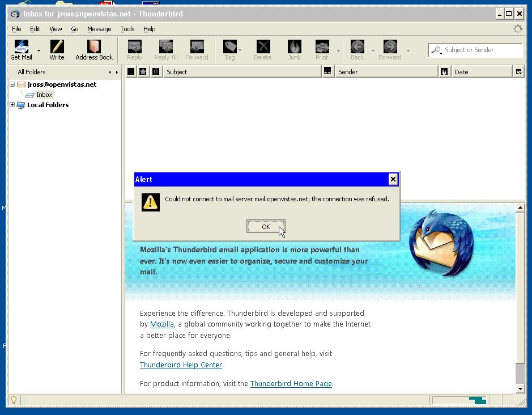
Task: Click the lightbulb icon in the status bar
Action: pos(14,400)
